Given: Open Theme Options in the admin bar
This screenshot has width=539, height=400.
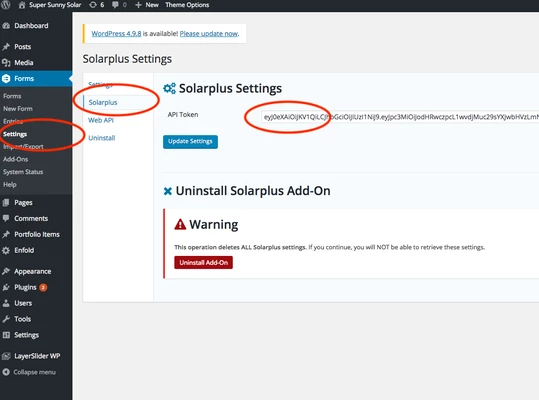Looking at the screenshot, I should click(187, 5).
